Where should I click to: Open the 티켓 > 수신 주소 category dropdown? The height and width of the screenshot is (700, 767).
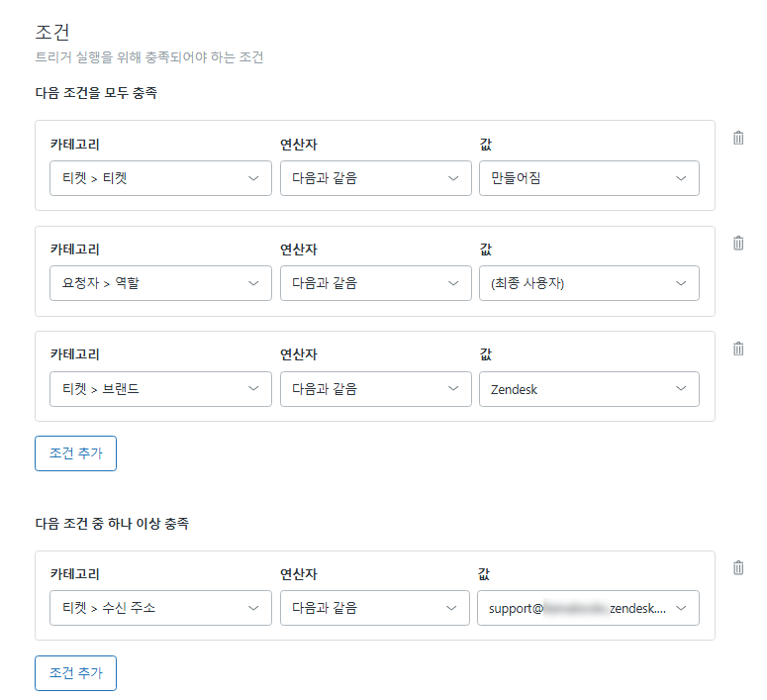tap(160, 608)
